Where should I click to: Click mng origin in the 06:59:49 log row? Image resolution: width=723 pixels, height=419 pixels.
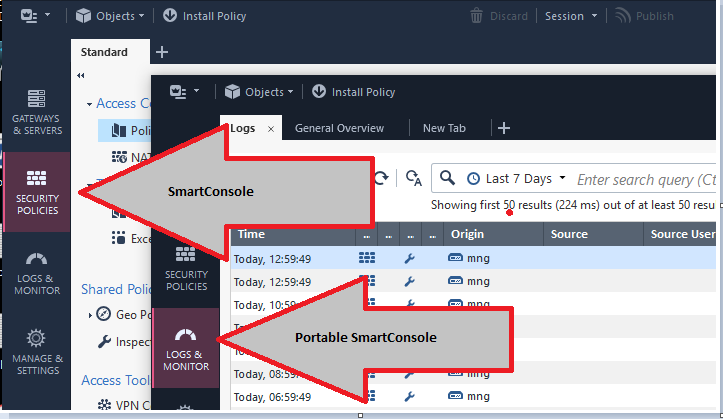(x=468, y=396)
